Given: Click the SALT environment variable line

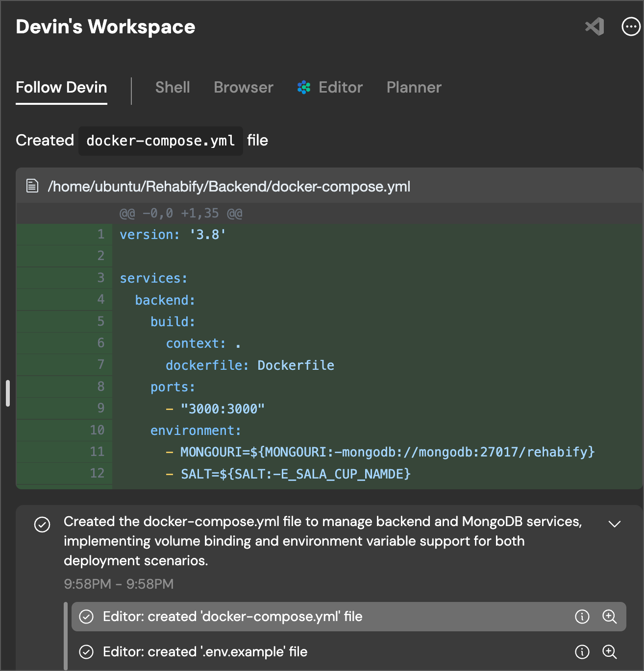Looking at the screenshot, I should click(x=288, y=474).
